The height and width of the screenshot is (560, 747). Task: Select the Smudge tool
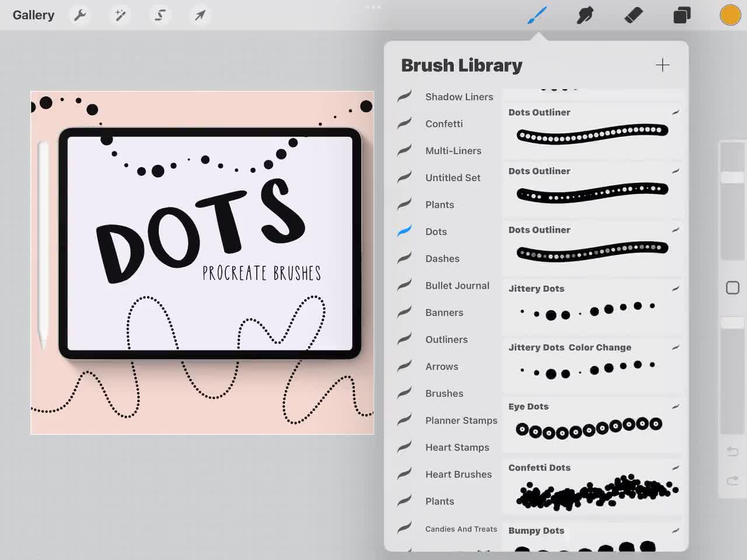pos(585,15)
